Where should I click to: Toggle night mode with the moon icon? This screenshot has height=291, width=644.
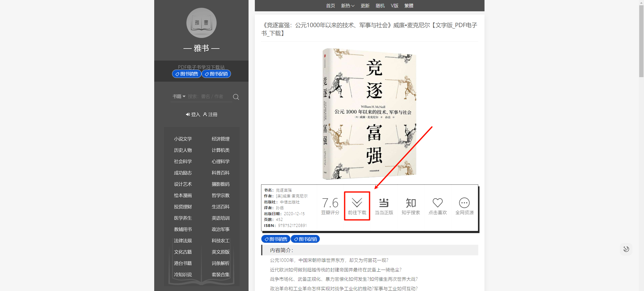626,249
